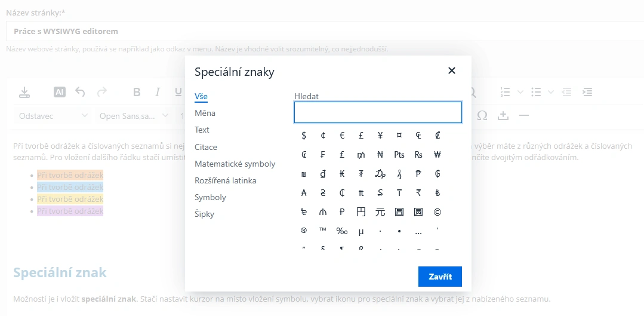
Task: Expand the numbered list style arrow
Action: coord(520,92)
